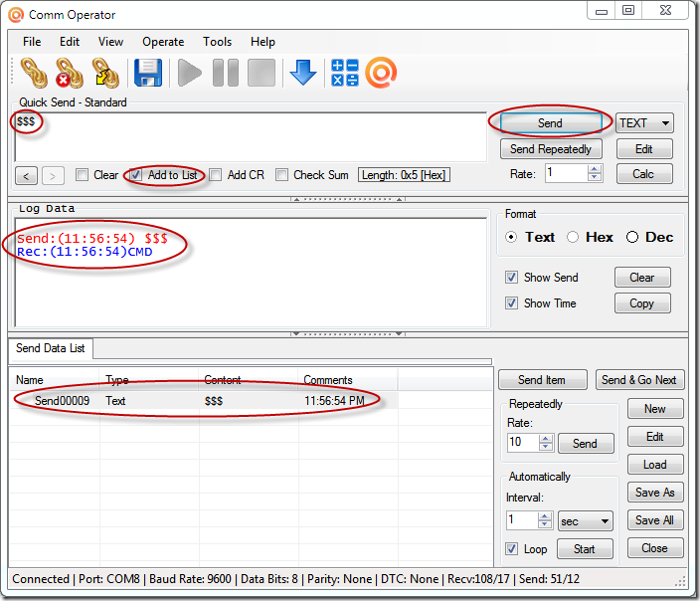Open the Help menu
The height and width of the screenshot is (601, 700).
(x=262, y=42)
